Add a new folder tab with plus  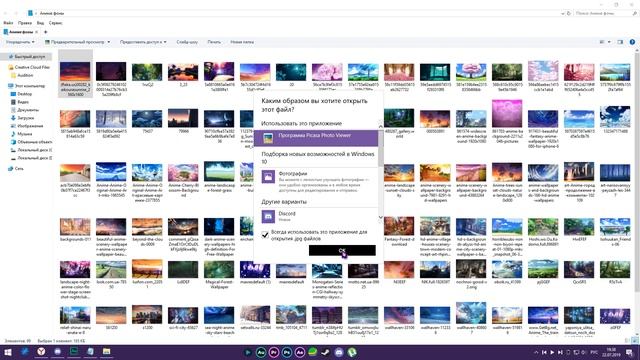[45, 32]
